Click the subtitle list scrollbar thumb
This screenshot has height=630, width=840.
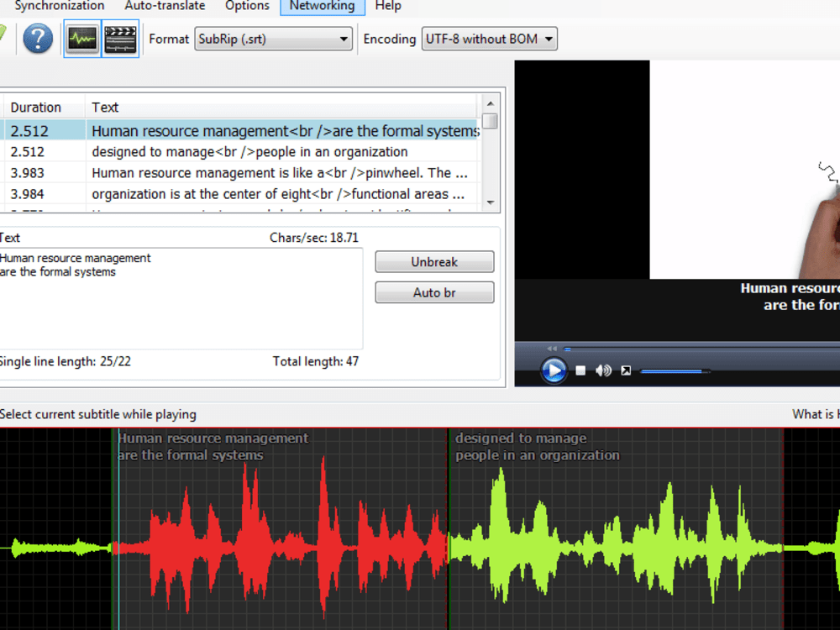490,121
